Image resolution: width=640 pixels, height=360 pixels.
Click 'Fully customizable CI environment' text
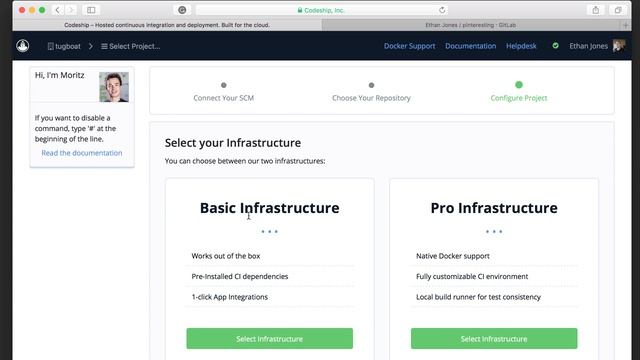[x=472, y=276]
